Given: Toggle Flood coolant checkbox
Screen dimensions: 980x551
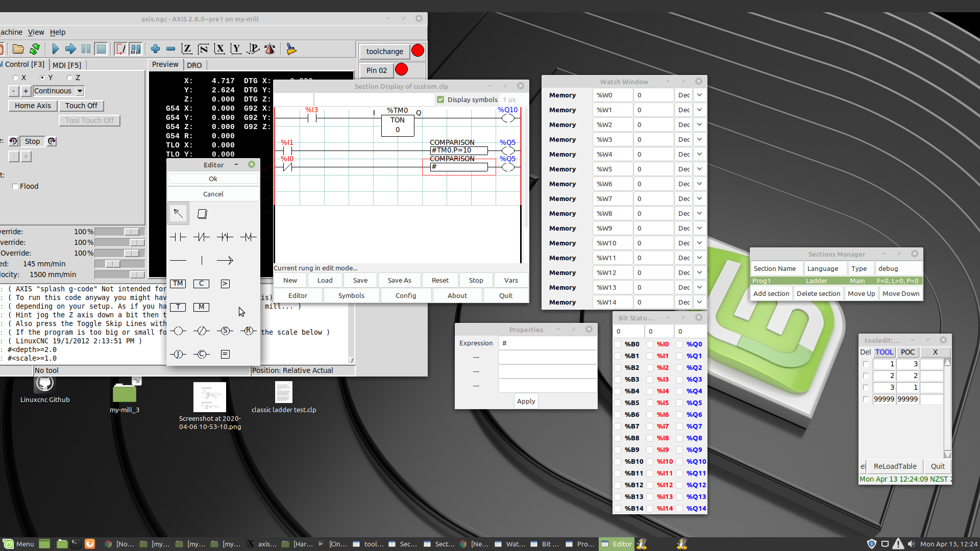Looking at the screenshot, I should click(x=15, y=186).
